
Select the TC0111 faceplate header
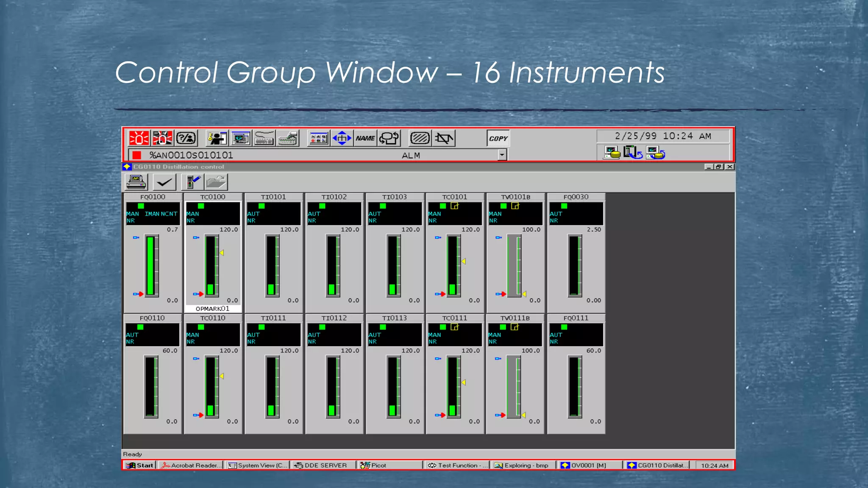tap(455, 318)
